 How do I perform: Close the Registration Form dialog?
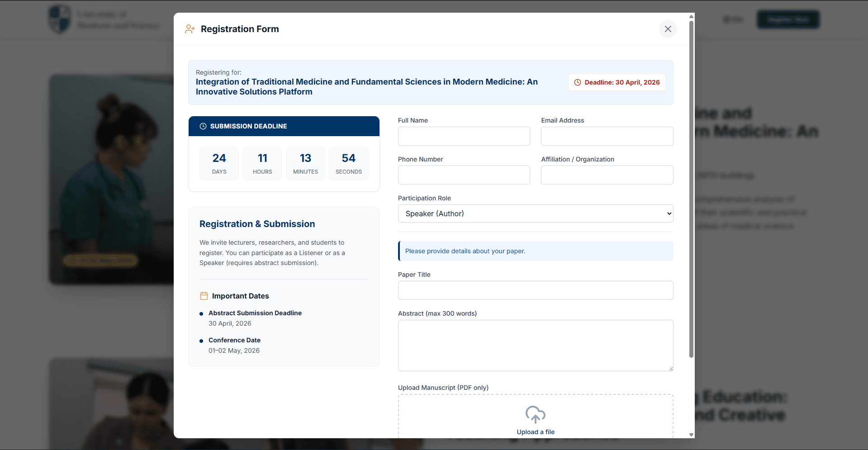click(x=668, y=29)
